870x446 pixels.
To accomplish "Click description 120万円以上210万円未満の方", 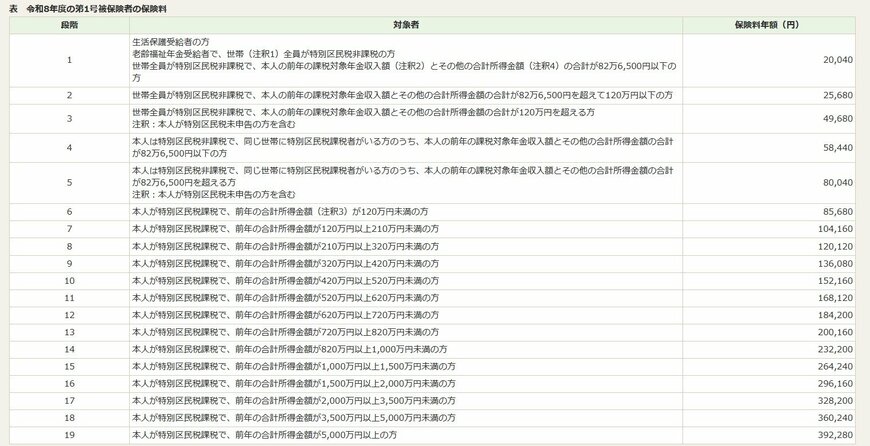I will [x=286, y=229].
